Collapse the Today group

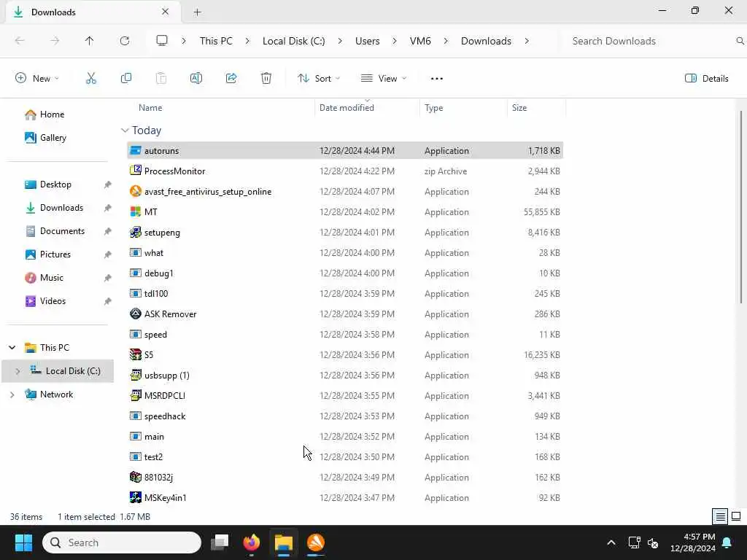pos(125,131)
